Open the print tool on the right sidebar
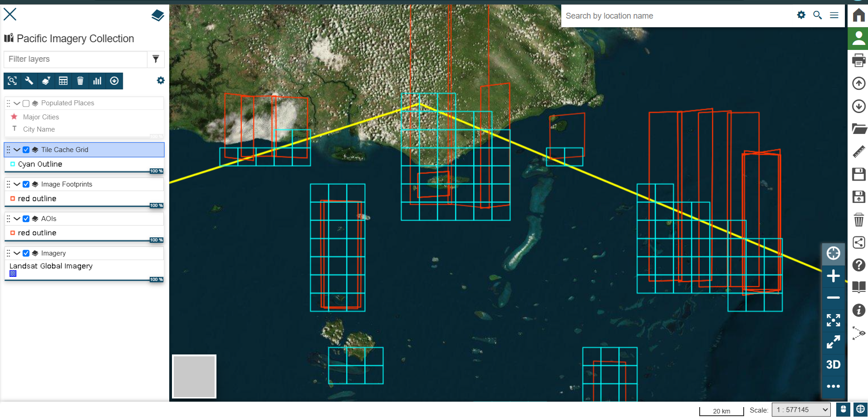The width and height of the screenshot is (868, 418). click(x=858, y=60)
